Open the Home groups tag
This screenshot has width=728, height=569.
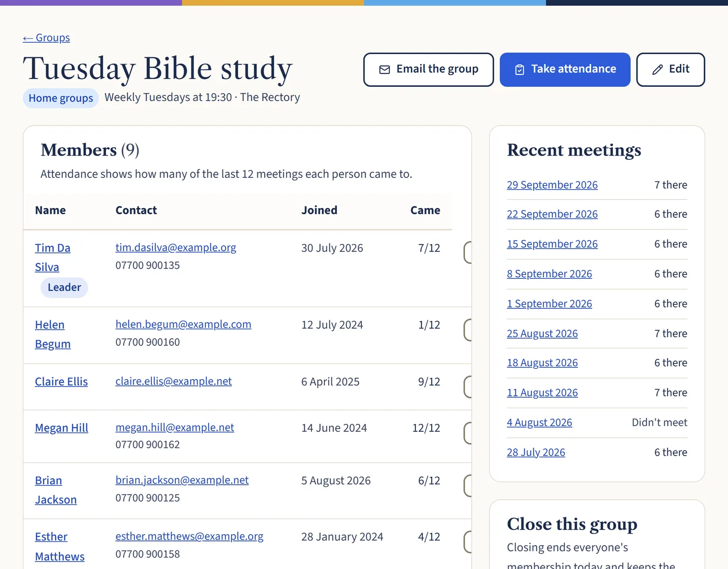tap(61, 98)
